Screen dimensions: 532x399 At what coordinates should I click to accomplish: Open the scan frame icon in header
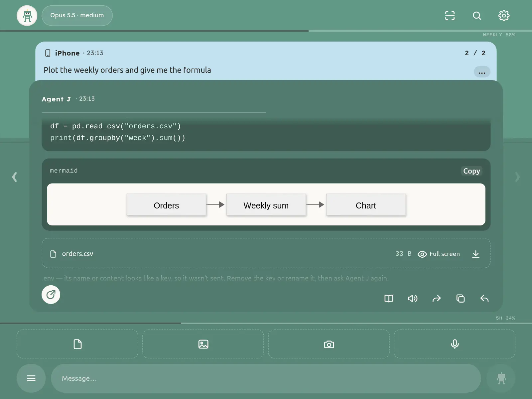tap(450, 16)
